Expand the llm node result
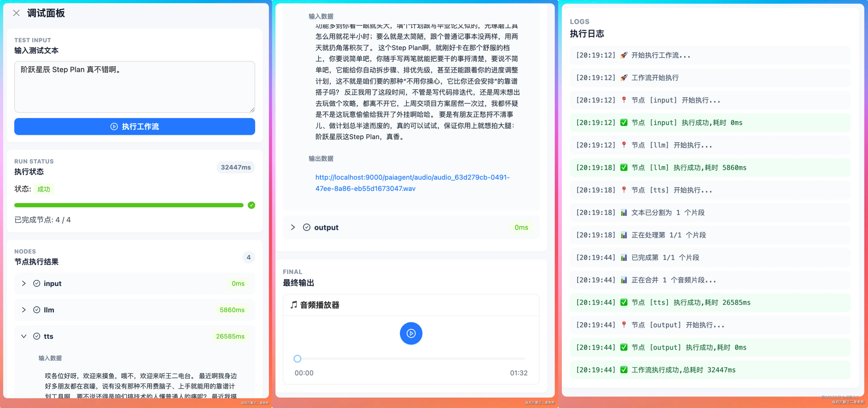868x408 pixels. 24,310
